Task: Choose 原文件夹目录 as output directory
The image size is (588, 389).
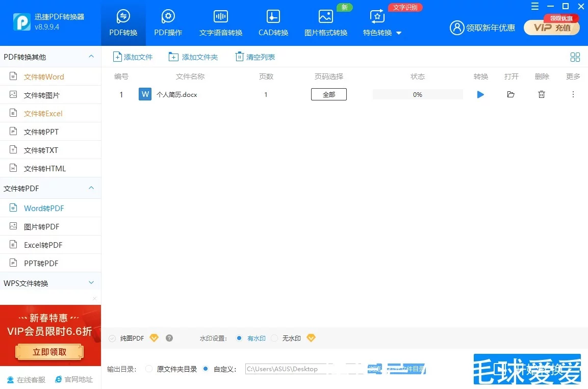Action: pyautogui.click(x=149, y=369)
